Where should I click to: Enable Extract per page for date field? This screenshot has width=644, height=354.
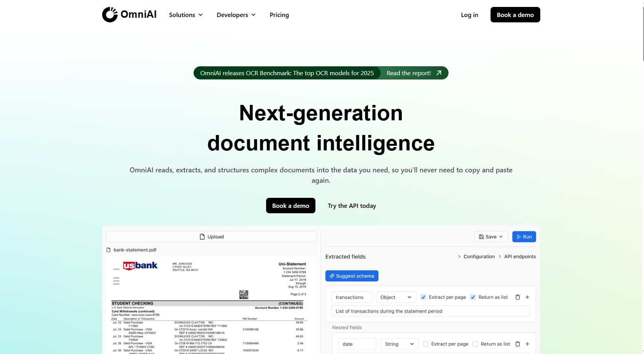point(426,344)
